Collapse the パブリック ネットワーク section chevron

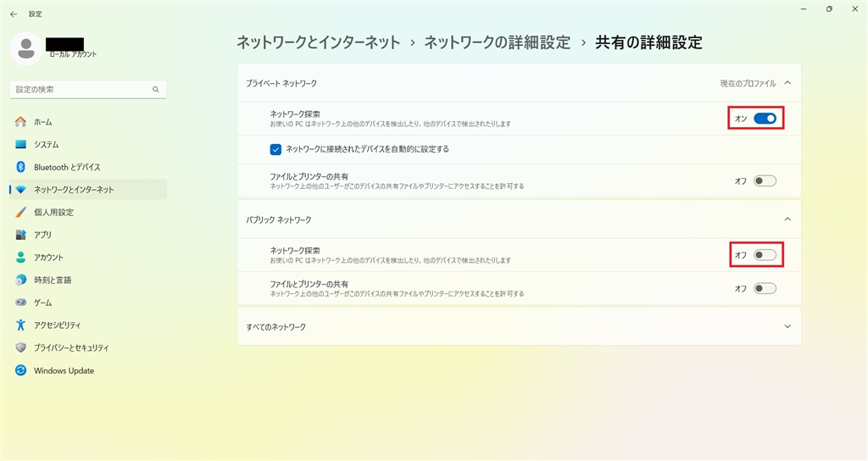click(x=787, y=219)
